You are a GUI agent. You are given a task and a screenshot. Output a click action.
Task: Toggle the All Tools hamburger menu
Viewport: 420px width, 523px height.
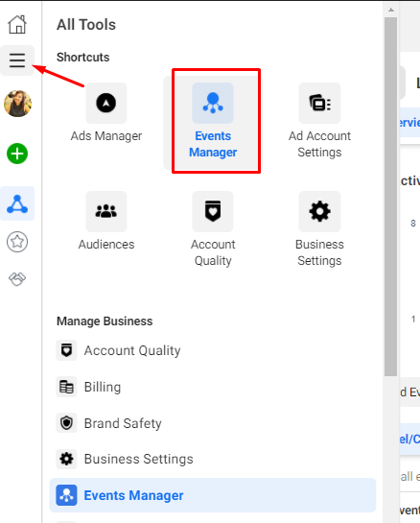[17, 60]
